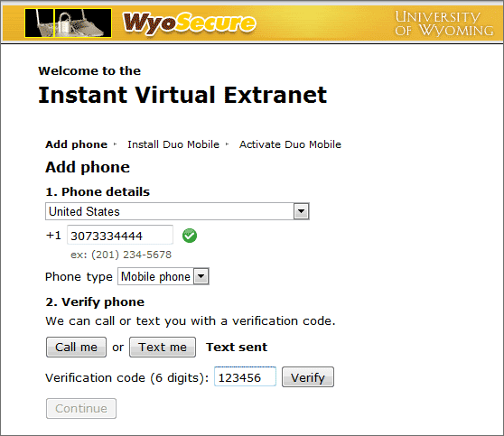Click the 'Verification code (6 digits):' label

(x=127, y=378)
